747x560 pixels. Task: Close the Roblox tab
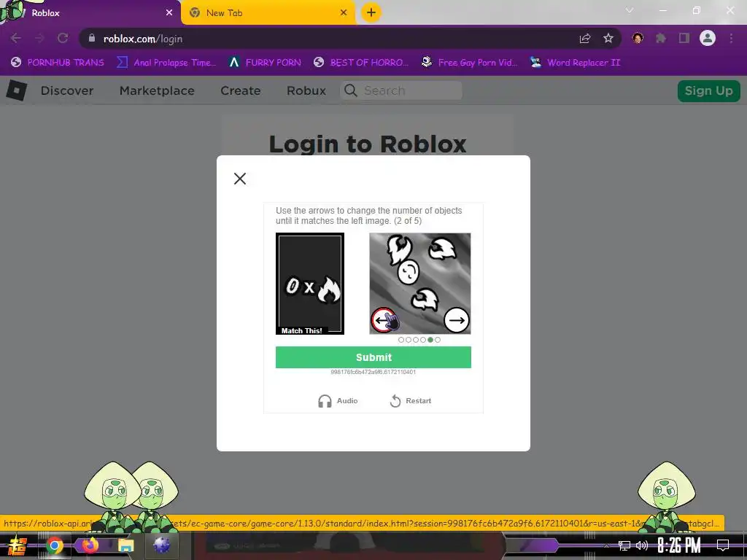coord(169,13)
